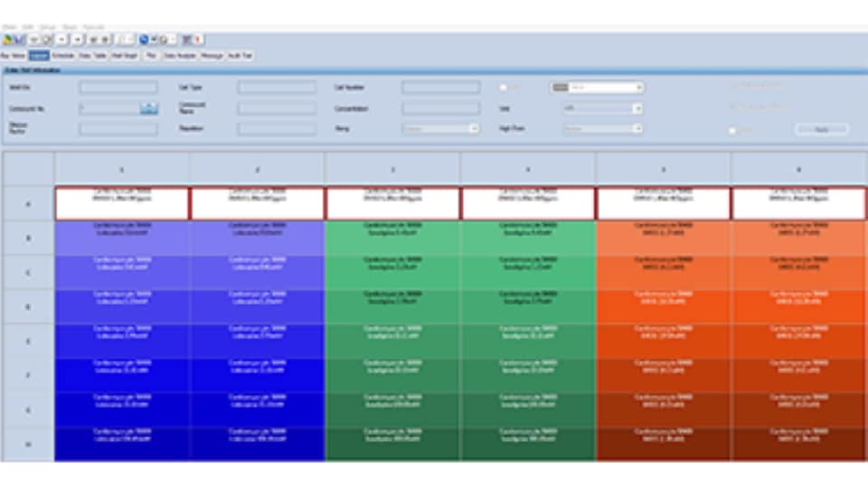Click the red icon at the toolbar's right end
The image size is (868, 488).
point(197,40)
